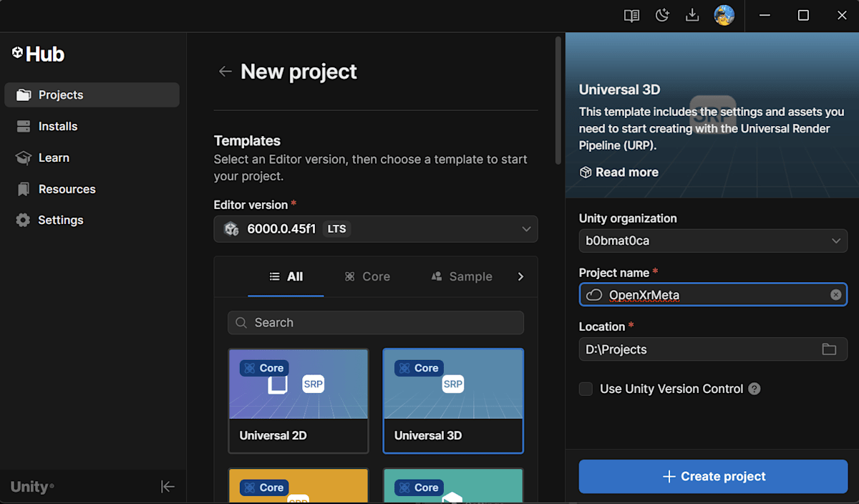Screen dimensions: 859x504
Task: Maximize the Unity Hub window
Action: pyautogui.click(x=803, y=16)
